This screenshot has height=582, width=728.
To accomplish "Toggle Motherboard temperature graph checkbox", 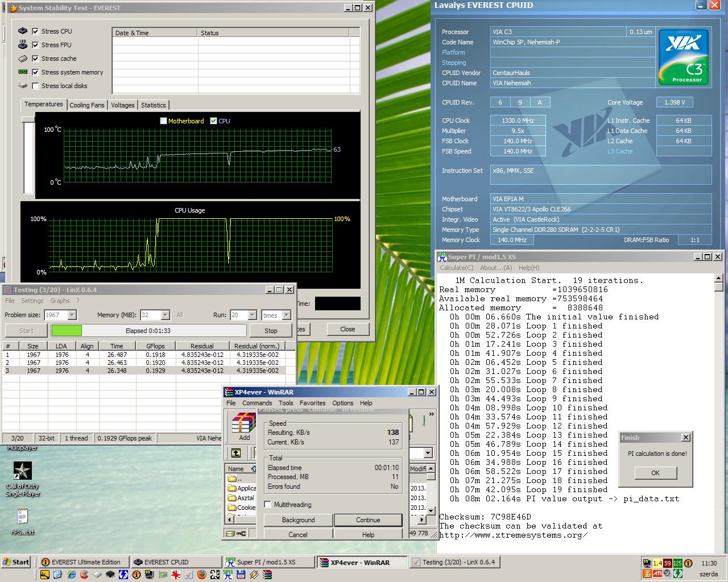I will coord(164,120).
